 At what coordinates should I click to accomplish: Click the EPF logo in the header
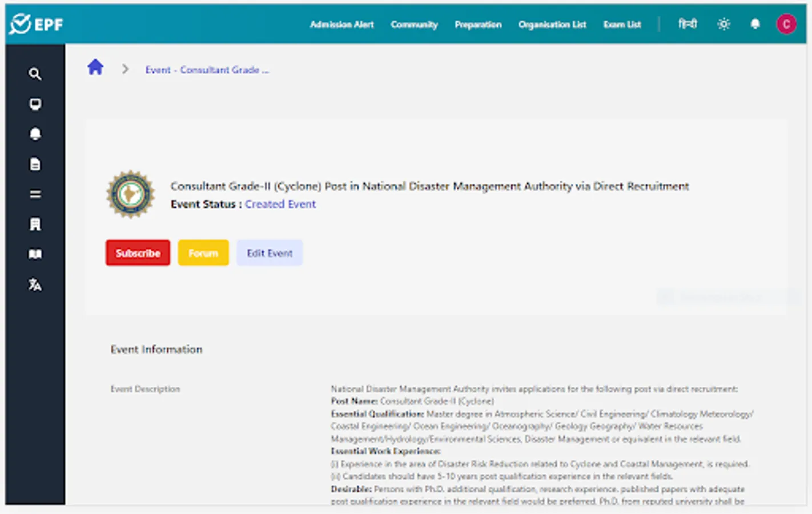pyautogui.click(x=37, y=24)
